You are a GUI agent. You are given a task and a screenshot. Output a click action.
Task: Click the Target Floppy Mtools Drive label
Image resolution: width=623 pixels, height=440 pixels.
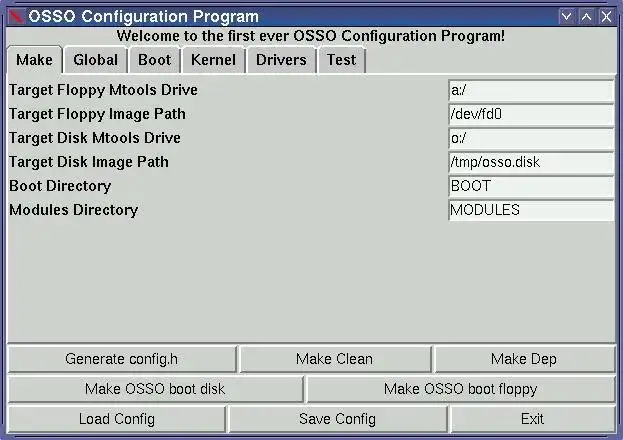[x=103, y=90]
